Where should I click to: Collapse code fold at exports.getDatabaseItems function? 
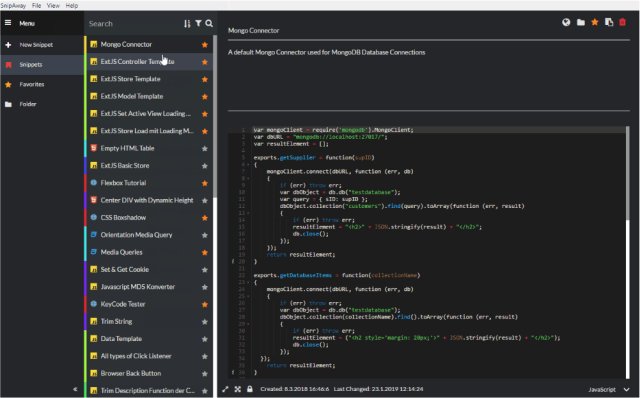pyautogui.click(x=248, y=282)
